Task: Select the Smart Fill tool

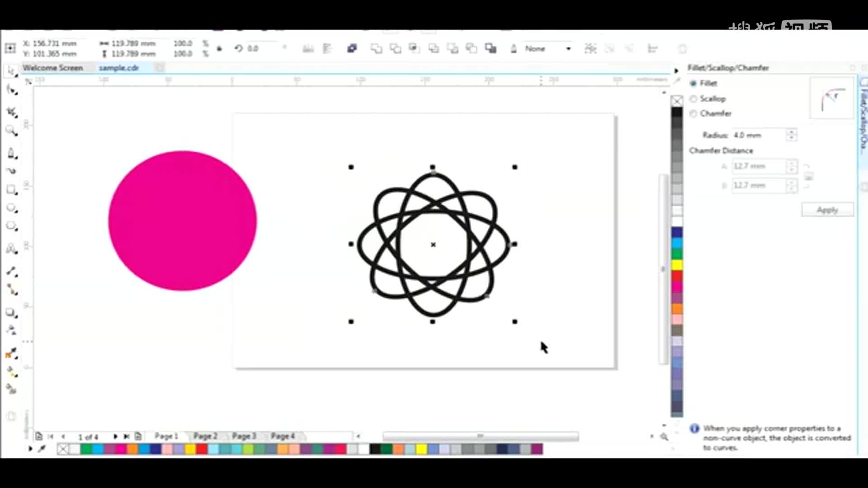Action: point(12,389)
